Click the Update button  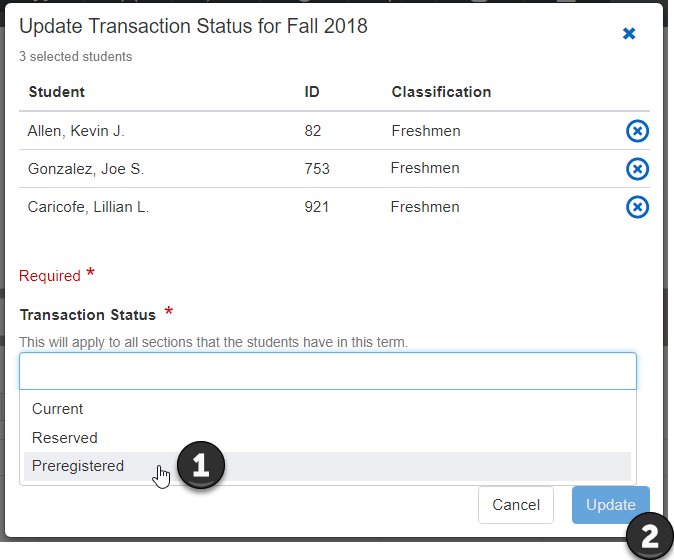point(610,505)
